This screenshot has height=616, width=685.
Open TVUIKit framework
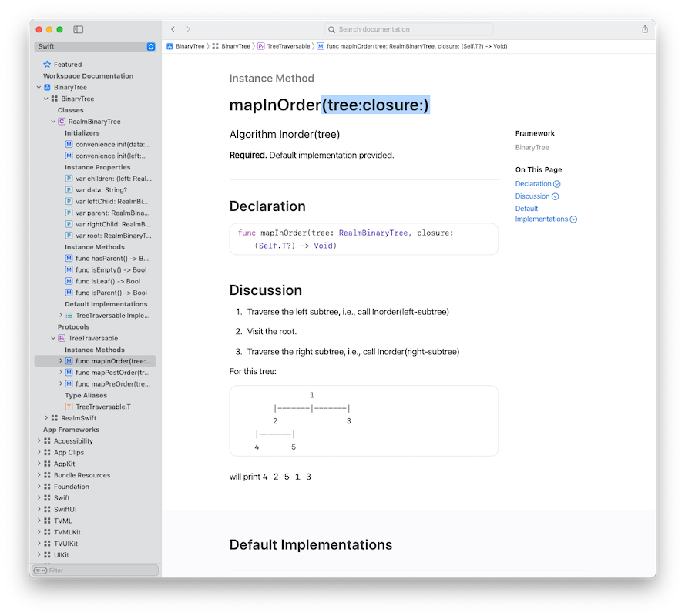coord(66,544)
